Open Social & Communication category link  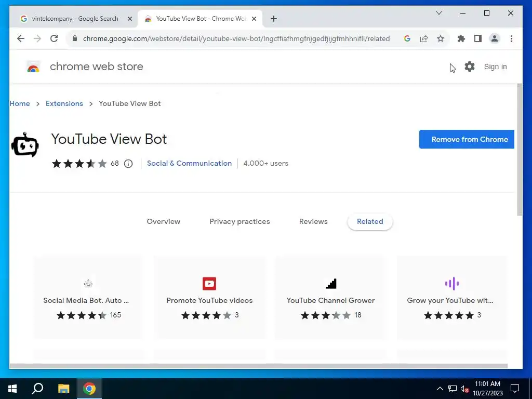pyautogui.click(x=189, y=163)
